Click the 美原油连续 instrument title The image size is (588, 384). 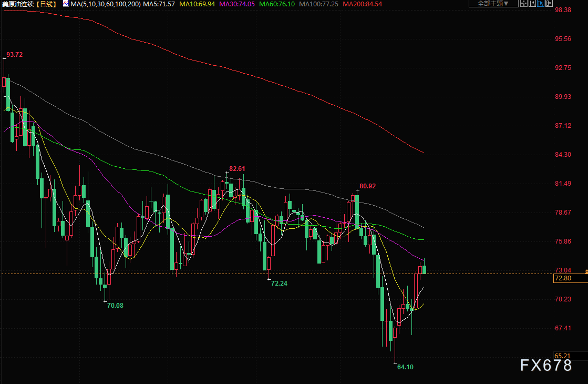coord(18,4)
